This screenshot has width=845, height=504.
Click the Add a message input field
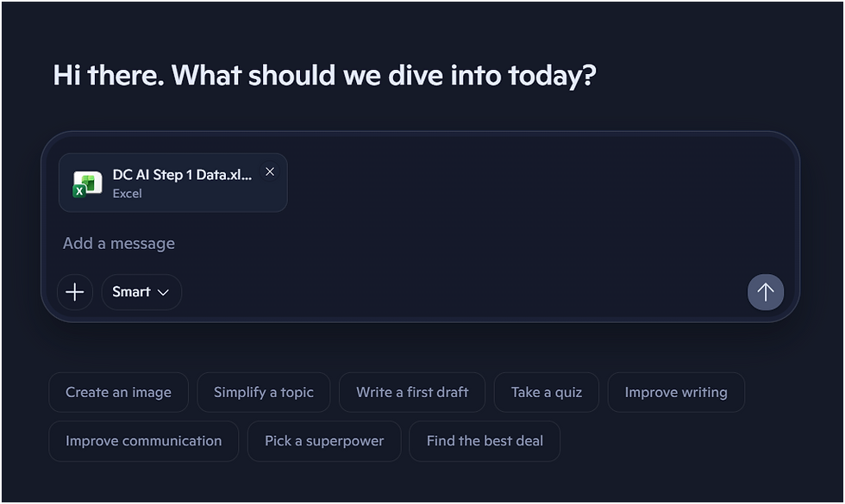[345, 244]
